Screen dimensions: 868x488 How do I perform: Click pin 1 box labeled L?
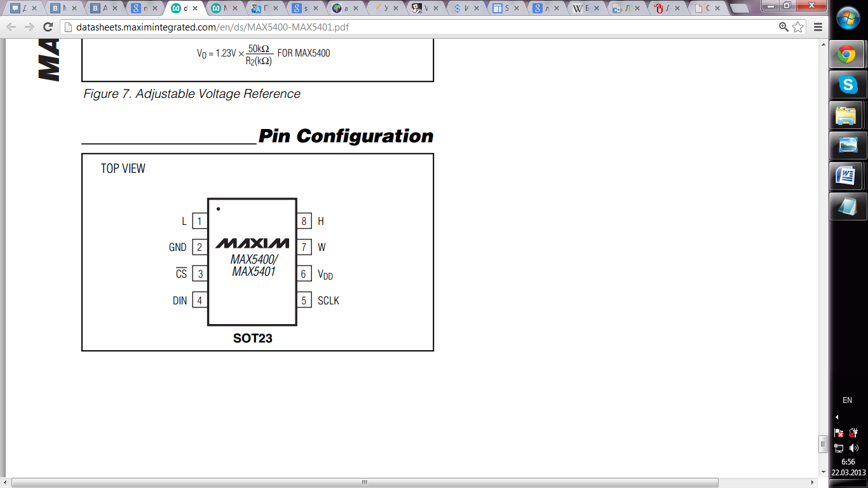(x=200, y=221)
